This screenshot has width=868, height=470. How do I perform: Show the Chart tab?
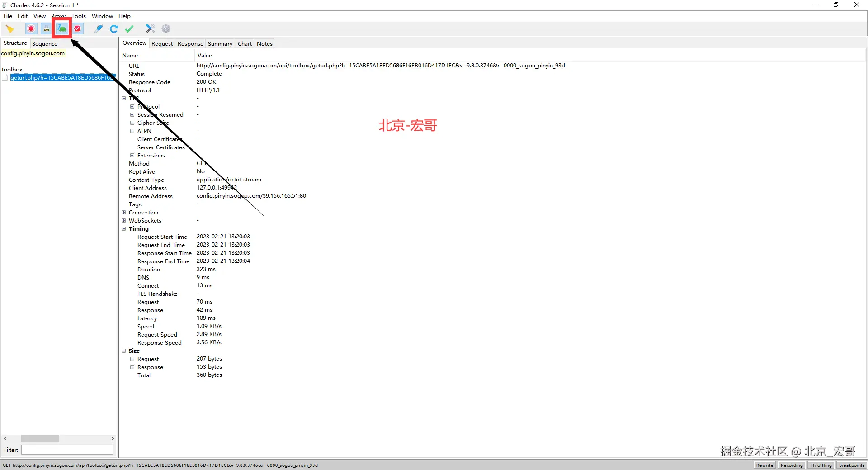pos(245,44)
